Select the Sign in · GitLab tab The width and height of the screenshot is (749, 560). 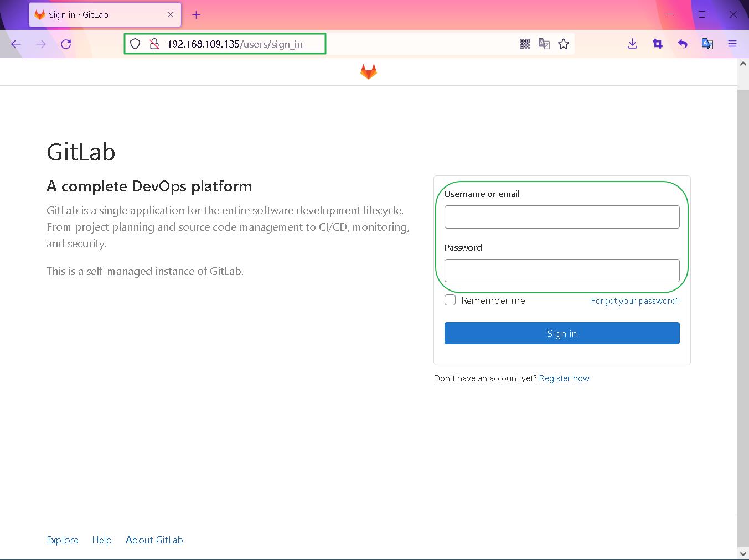(x=105, y=15)
